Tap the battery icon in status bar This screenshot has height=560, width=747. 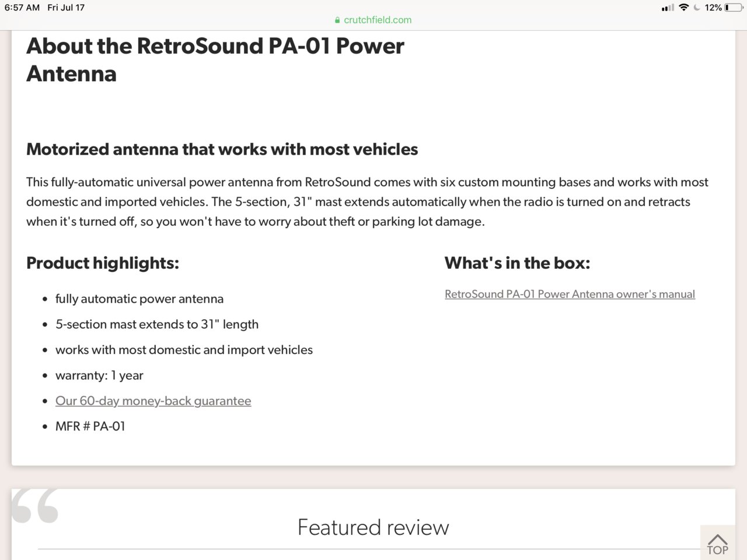tap(733, 8)
